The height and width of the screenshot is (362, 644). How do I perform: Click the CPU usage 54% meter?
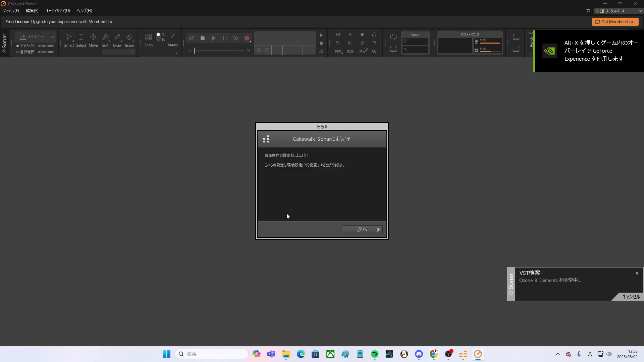488,50
